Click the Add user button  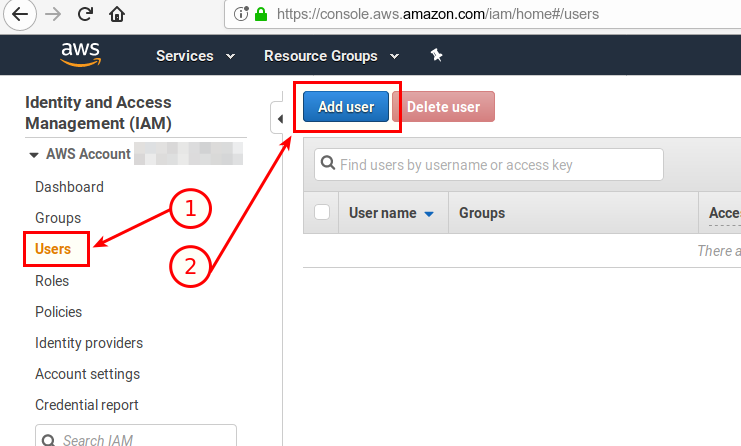tap(346, 107)
